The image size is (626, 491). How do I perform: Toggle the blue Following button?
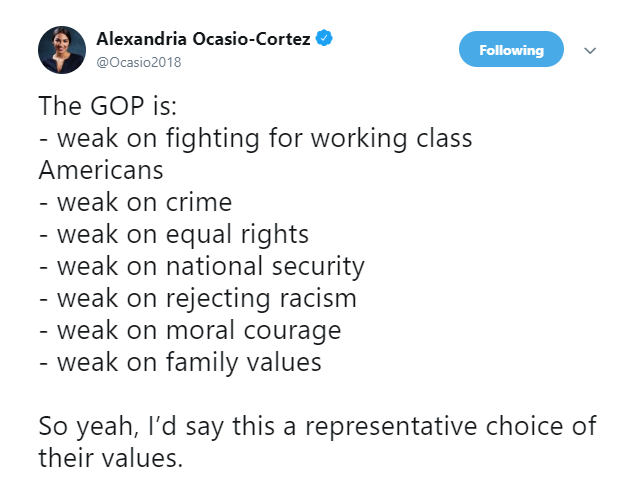point(511,50)
